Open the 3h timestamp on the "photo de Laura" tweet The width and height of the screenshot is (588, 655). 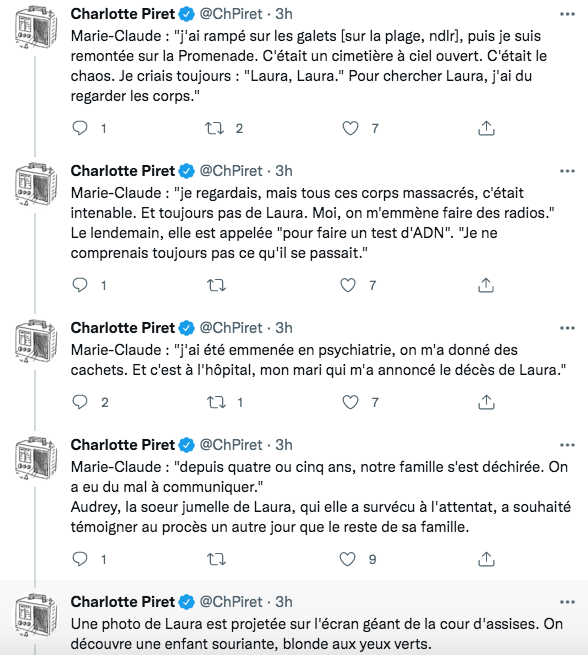284,602
